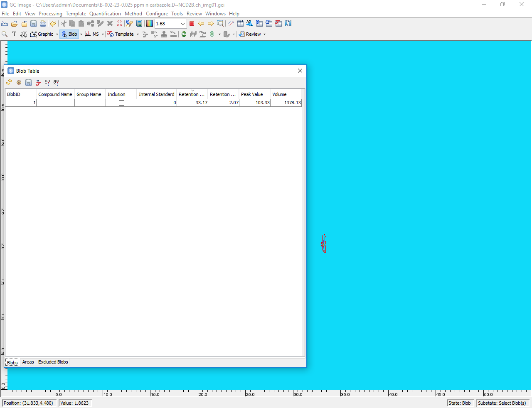The width and height of the screenshot is (532, 408).
Task: Click the save icon in Blob Table toolbar
Action: coord(28,83)
